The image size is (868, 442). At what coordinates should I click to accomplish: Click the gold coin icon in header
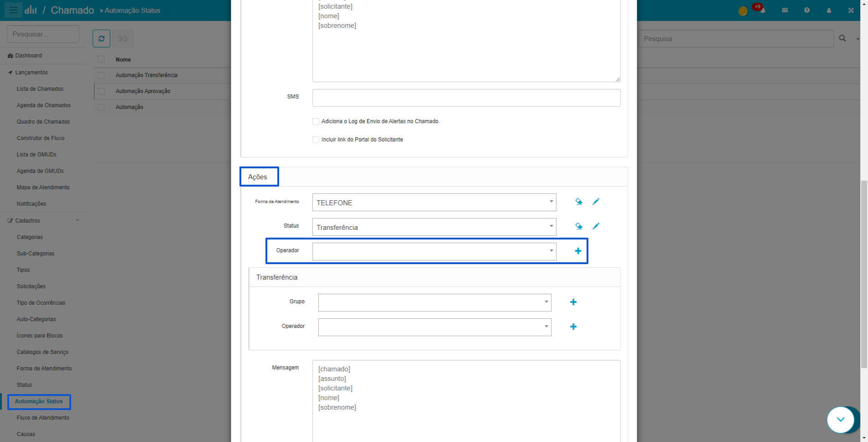pyautogui.click(x=743, y=11)
